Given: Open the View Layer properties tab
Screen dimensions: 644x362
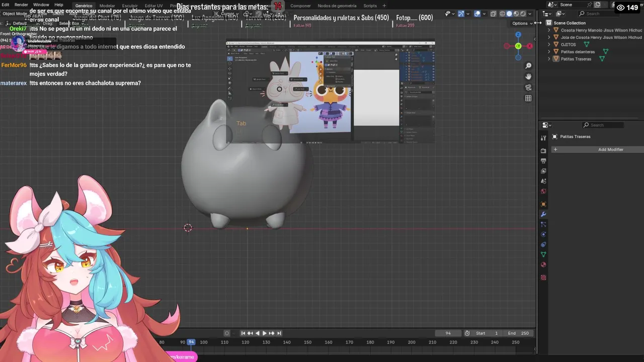Looking at the screenshot, I should [x=543, y=171].
